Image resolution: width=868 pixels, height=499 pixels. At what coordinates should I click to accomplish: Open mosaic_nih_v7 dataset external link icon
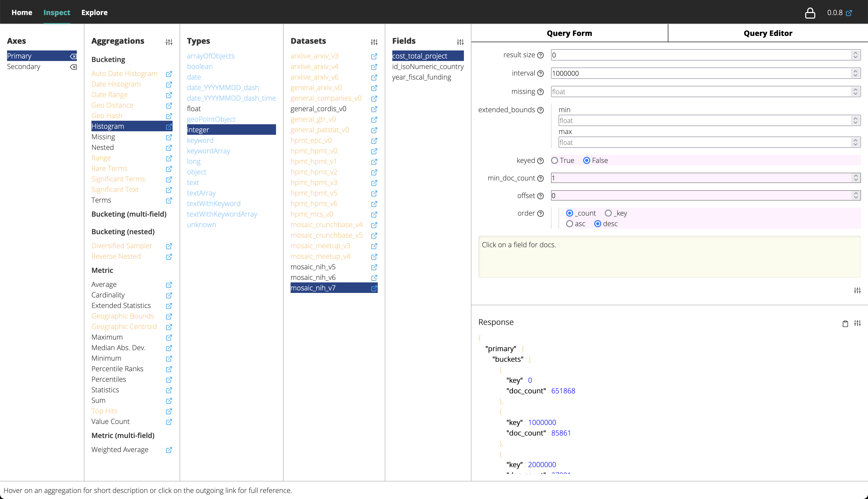point(374,288)
